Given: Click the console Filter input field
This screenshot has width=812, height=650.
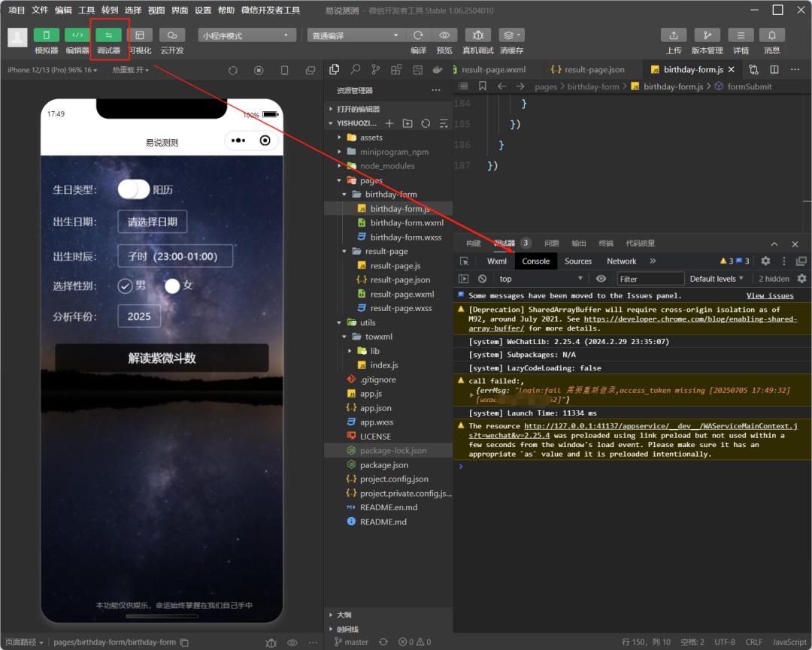Looking at the screenshot, I should (x=650, y=279).
